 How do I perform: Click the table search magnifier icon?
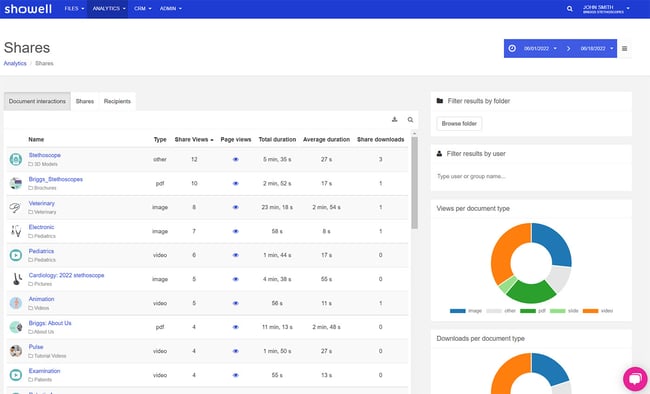(410, 120)
